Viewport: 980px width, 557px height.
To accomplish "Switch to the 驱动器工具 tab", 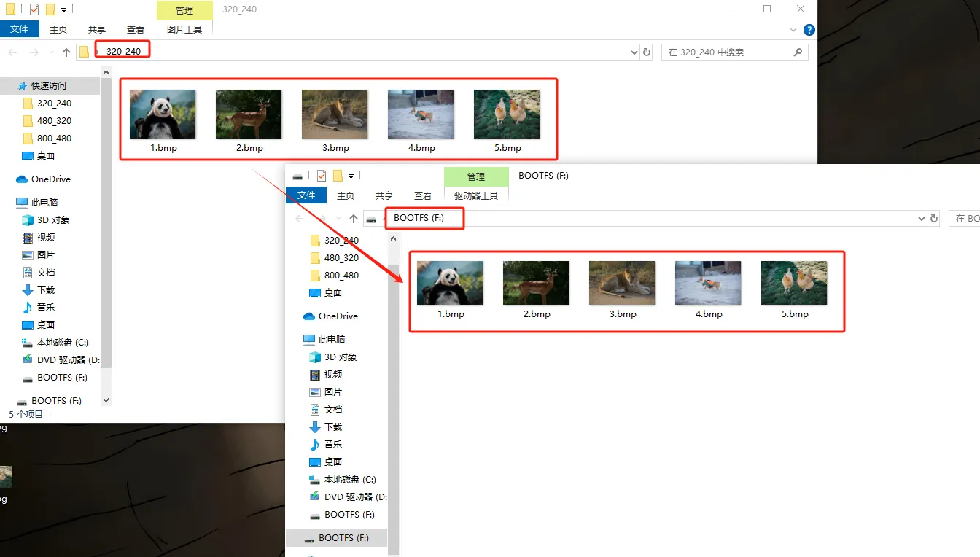I will pos(476,195).
